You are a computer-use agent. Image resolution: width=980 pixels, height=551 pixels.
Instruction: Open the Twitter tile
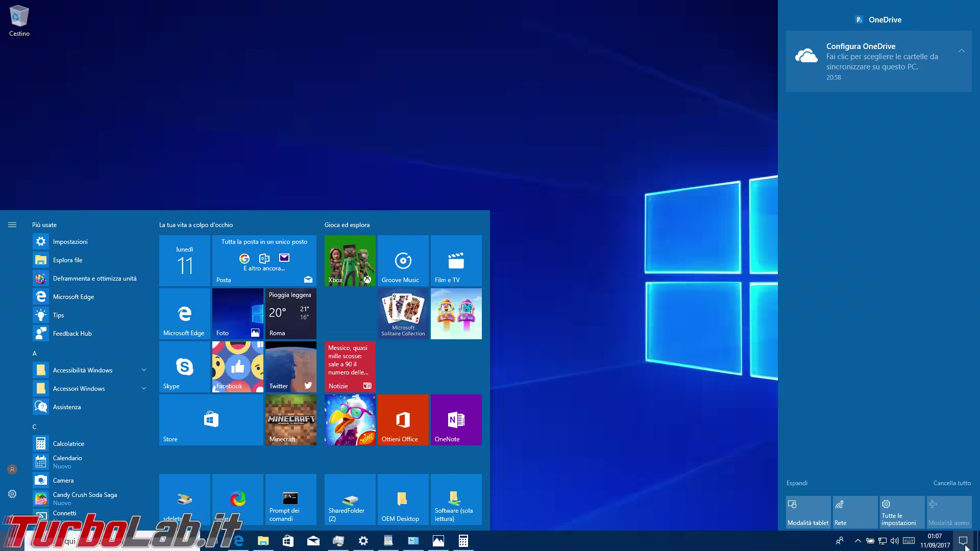[x=290, y=366]
